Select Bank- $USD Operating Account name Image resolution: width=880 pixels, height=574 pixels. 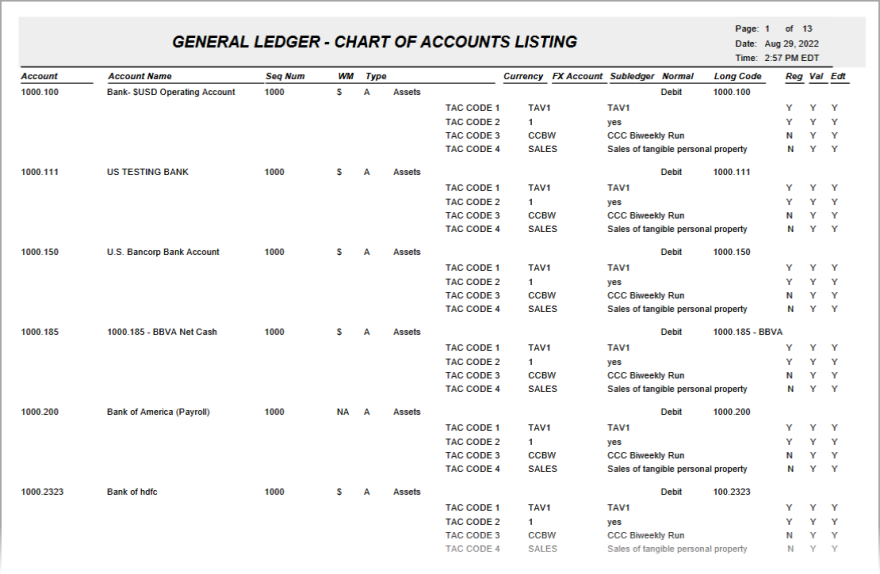(171, 92)
